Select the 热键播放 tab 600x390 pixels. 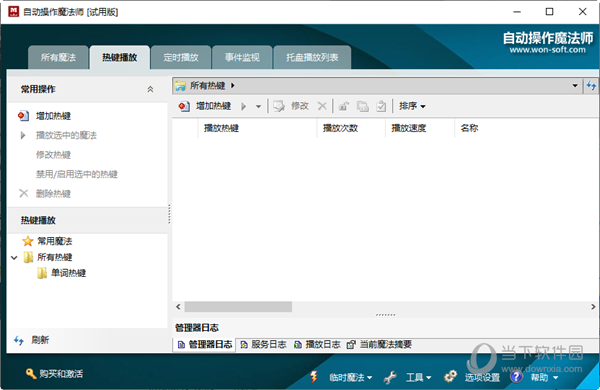119,57
